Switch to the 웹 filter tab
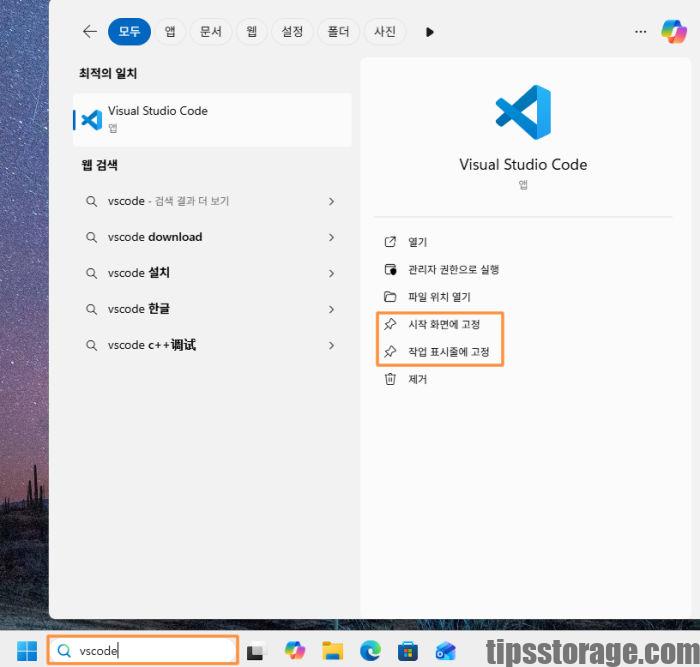Screen dimensions: 700x667 pos(251,32)
